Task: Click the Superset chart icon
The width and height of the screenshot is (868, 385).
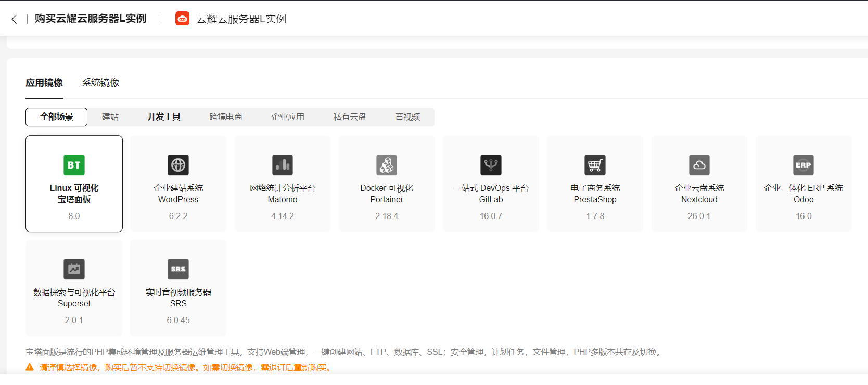Action: pyautogui.click(x=74, y=269)
